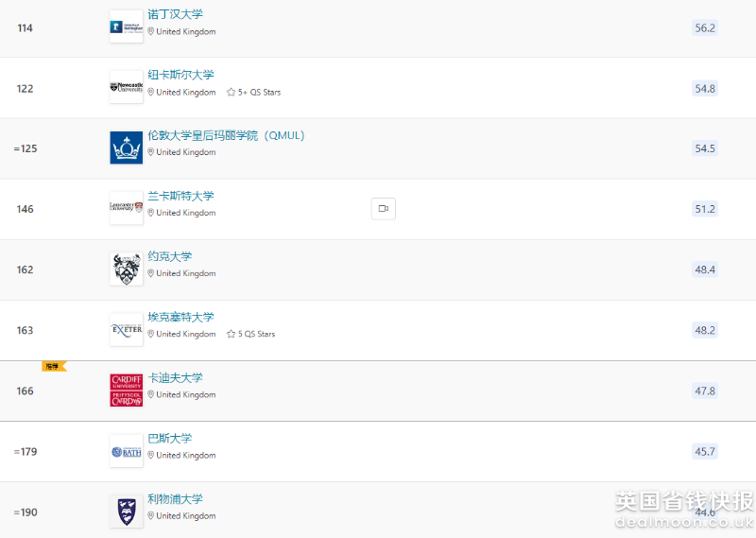Open 纽卡斯尔大学 university link
The width and height of the screenshot is (756, 538).
(x=180, y=75)
